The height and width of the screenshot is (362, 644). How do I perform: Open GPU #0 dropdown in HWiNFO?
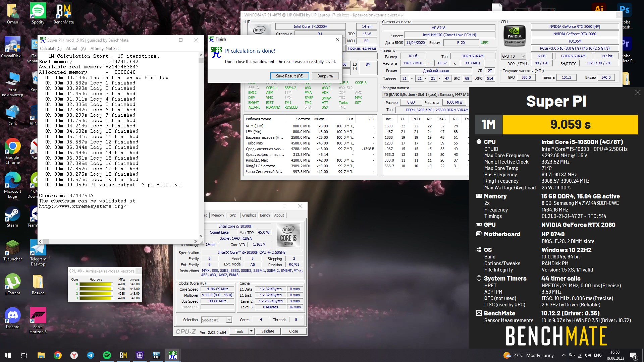[514, 56]
